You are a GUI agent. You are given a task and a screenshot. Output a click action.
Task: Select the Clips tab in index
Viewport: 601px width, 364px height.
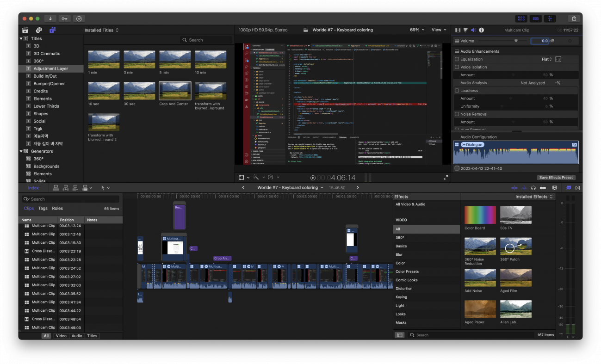pos(29,209)
